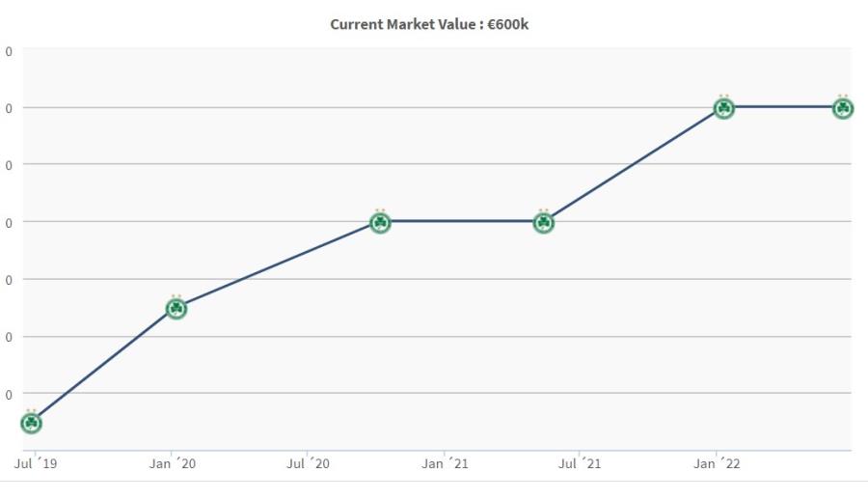This screenshot has width=868, height=500.
Task: Click the lowest y-axis value label
Action: pyautogui.click(x=9, y=394)
